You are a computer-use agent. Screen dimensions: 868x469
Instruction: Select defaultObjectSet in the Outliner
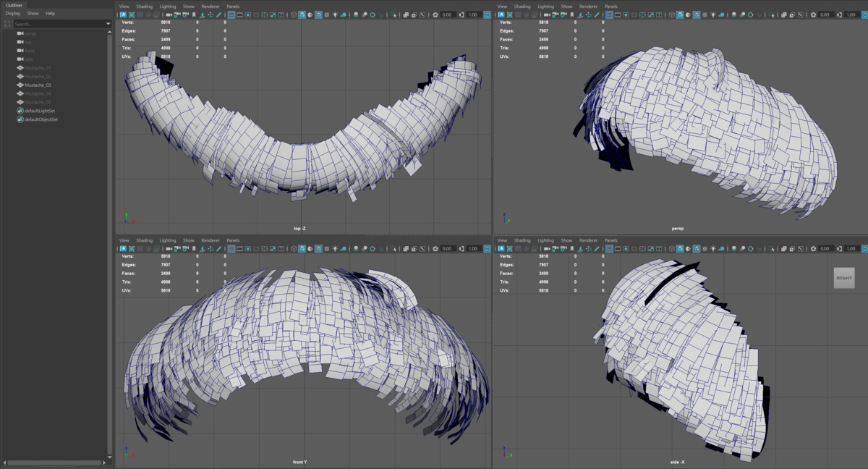[x=41, y=119]
